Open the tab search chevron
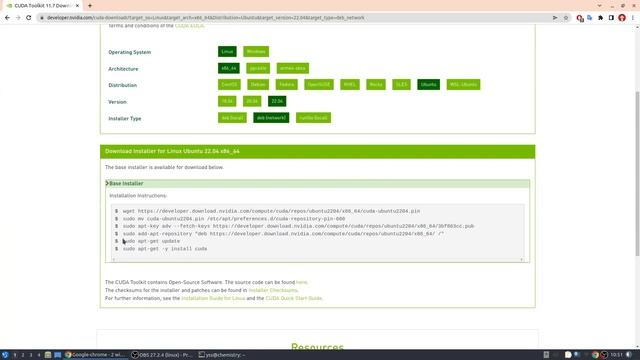640x360 pixels. coord(599,6)
